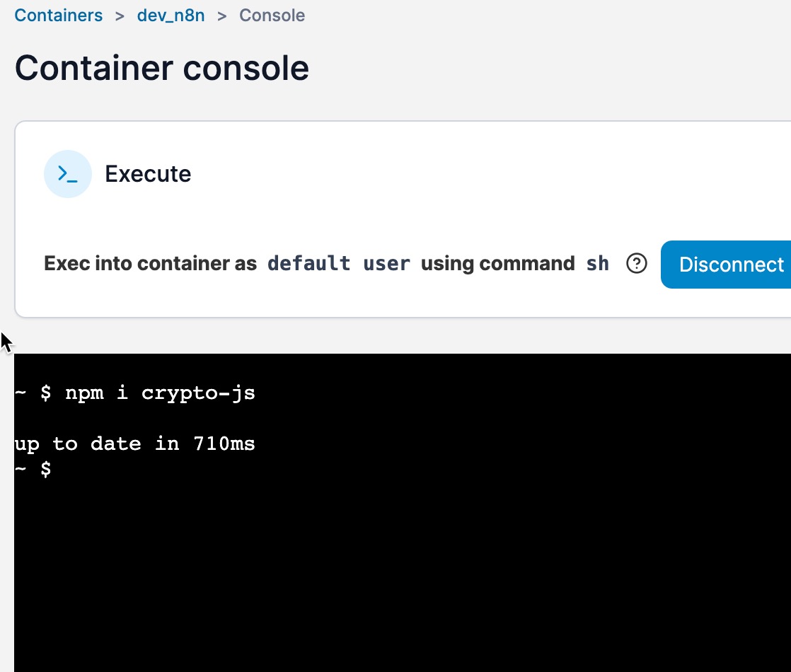The width and height of the screenshot is (791, 672).
Task: Click the up to date in 710ms output
Action: tap(134, 444)
